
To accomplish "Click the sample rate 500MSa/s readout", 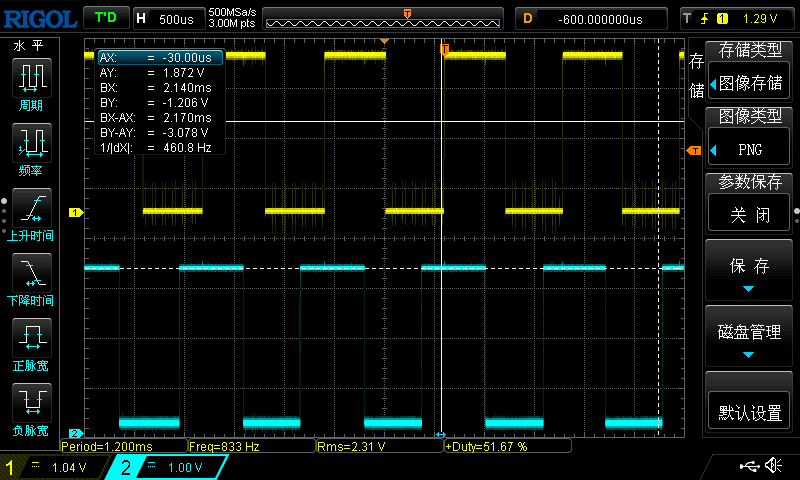I will [x=232, y=13].
